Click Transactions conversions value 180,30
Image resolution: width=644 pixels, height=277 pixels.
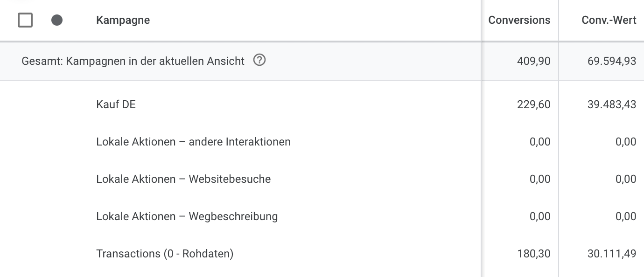click(534, 254)
